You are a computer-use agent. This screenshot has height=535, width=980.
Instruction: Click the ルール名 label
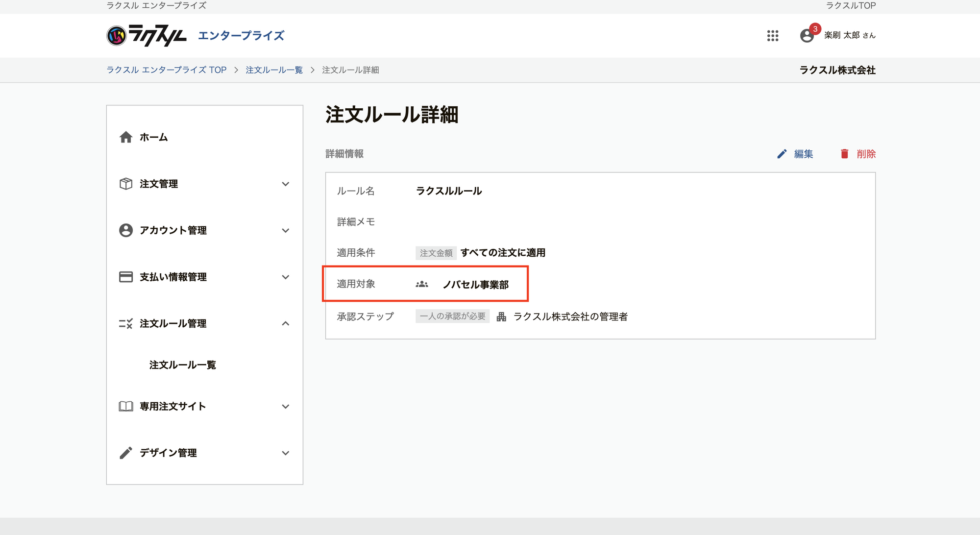tap(356, 191)
